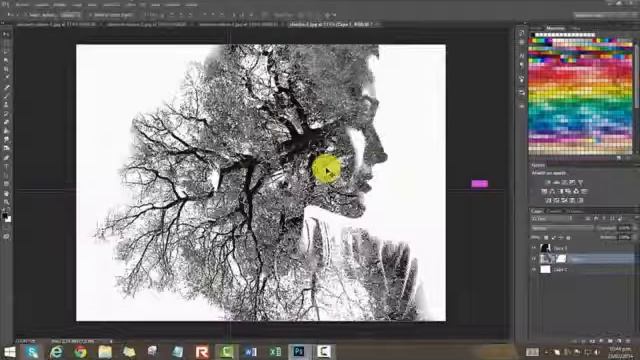
Task: Add a Curves adjustment
Action: pyautogui.click(x=564, y=182)
